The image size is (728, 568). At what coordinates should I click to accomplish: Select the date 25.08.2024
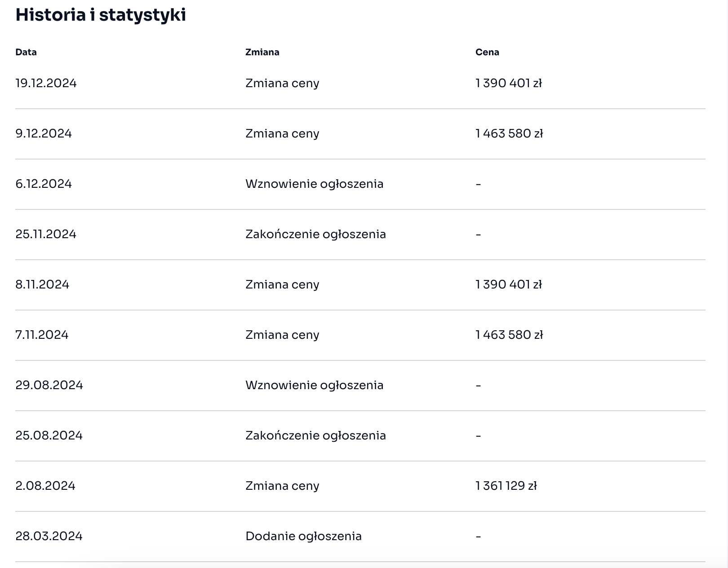point(49,435)
